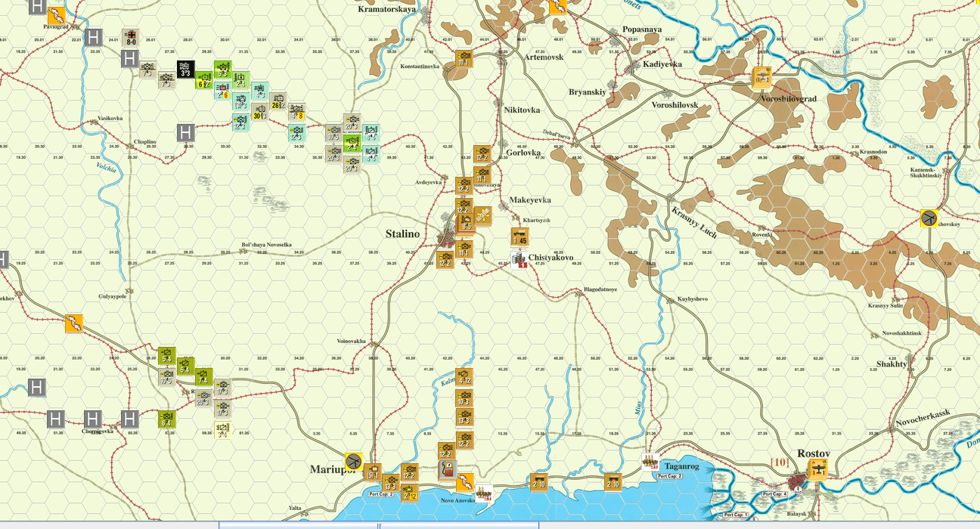Click the horizontal scrollbar thumb at bottom
The height and width of the screenshot is (529, 980).
point(379,525)
